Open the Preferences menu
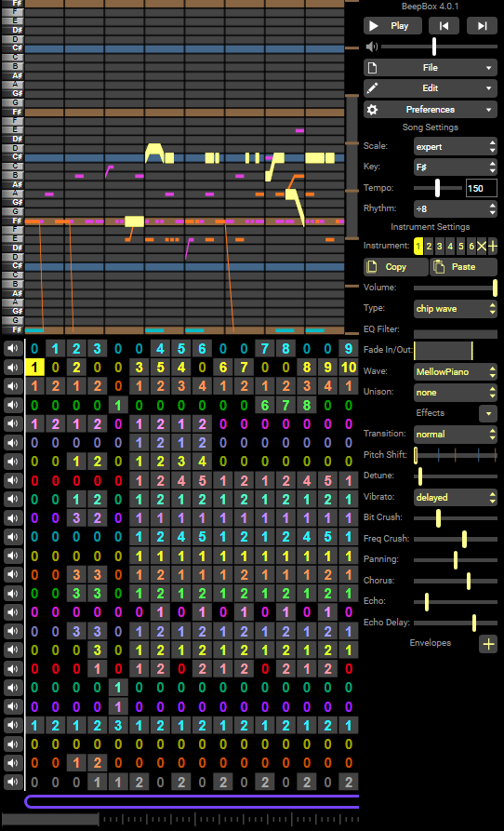The width and height of the screenshot is (504, 831). pyautogui.click(x=431, y=110)
